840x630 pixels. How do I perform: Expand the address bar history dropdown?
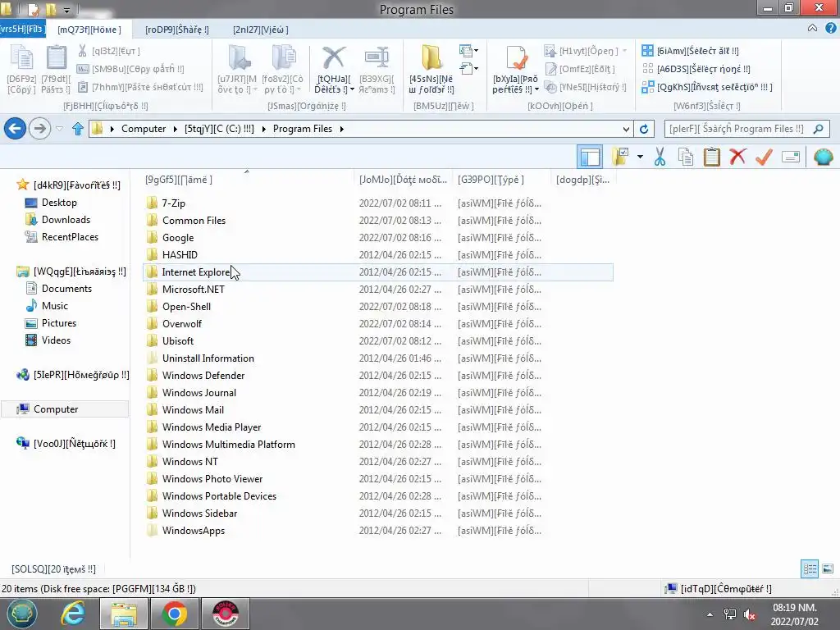tap(626, 129)
